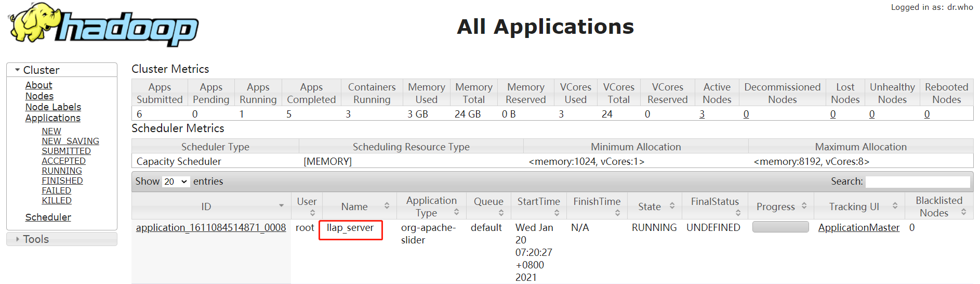Click the Hadoop elephant logo

[x=103, y=25]
